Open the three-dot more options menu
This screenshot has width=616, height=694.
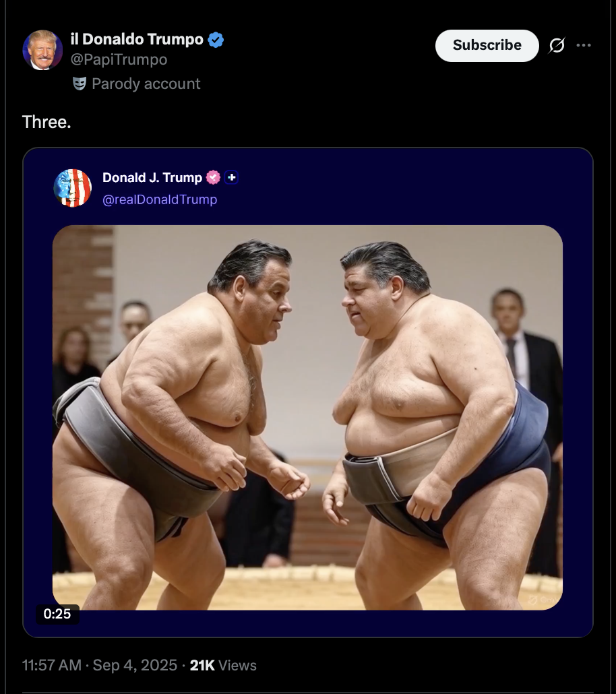(x=584, y=45)
